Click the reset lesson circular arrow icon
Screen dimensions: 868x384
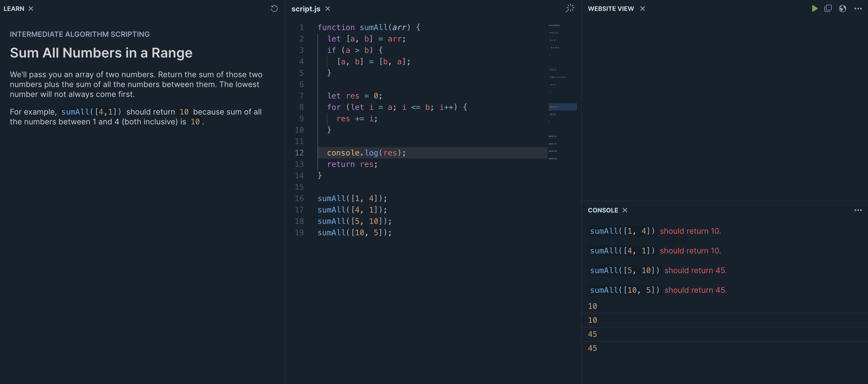pos(274,8)
